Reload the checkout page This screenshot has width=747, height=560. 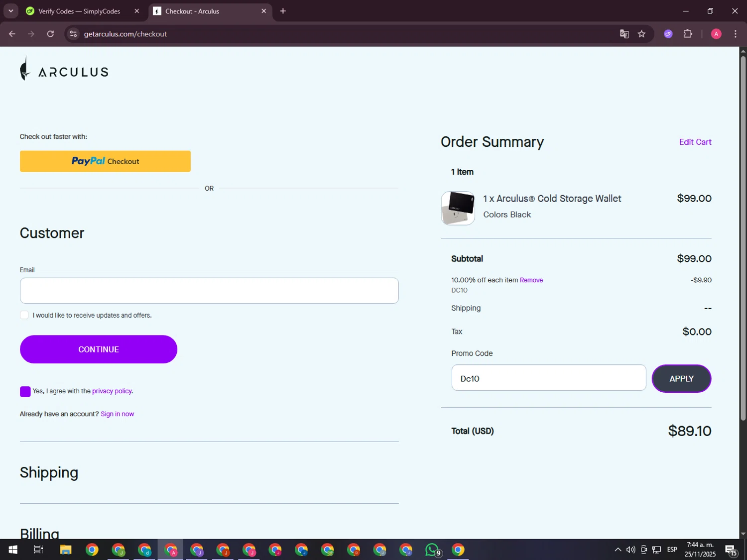click(x=50, y=34)
